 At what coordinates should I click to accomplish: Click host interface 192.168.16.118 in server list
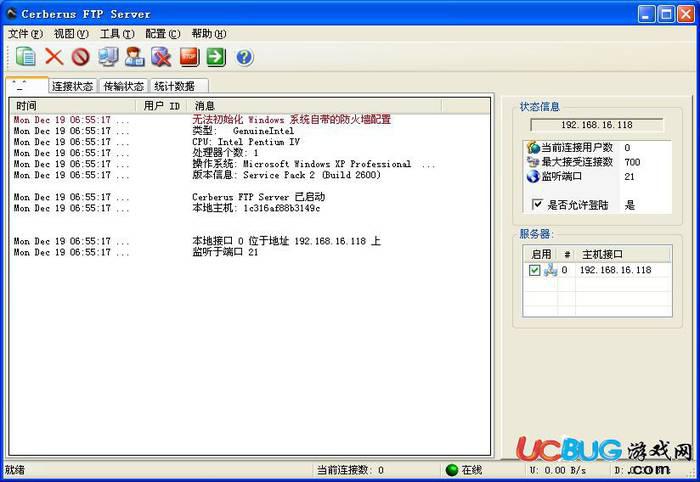click(615, 270)
